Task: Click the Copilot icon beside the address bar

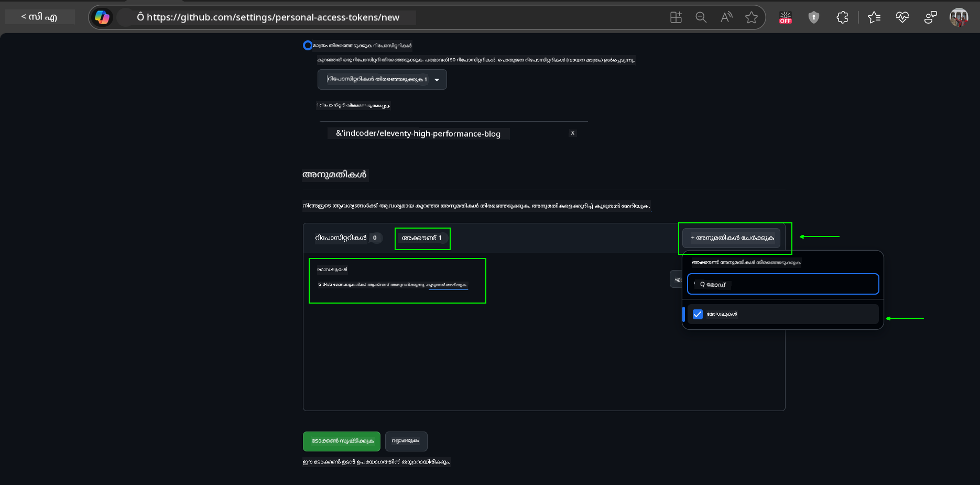Action: tap(102, 17)
